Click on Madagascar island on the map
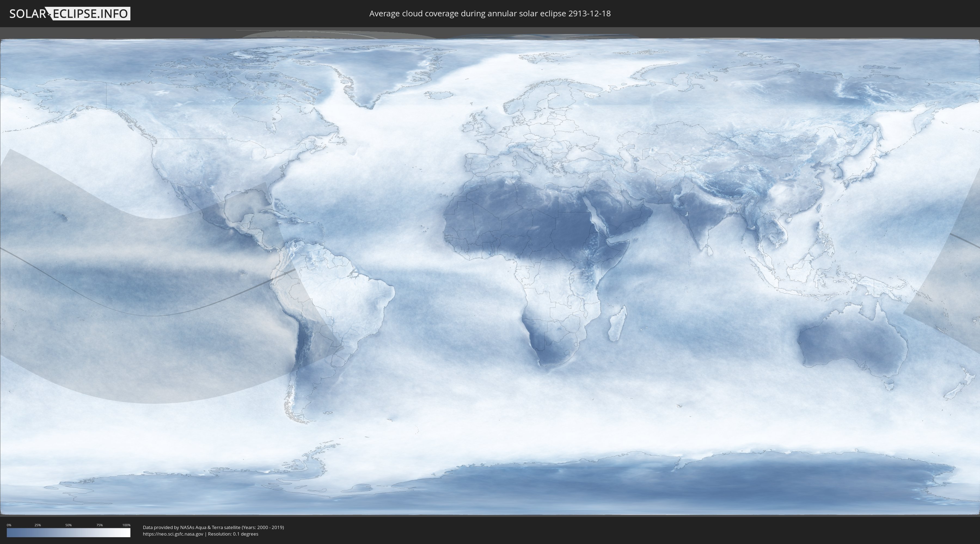Viewport: 980px width, 544px height. pyautogui.click(x=618, y=325)
